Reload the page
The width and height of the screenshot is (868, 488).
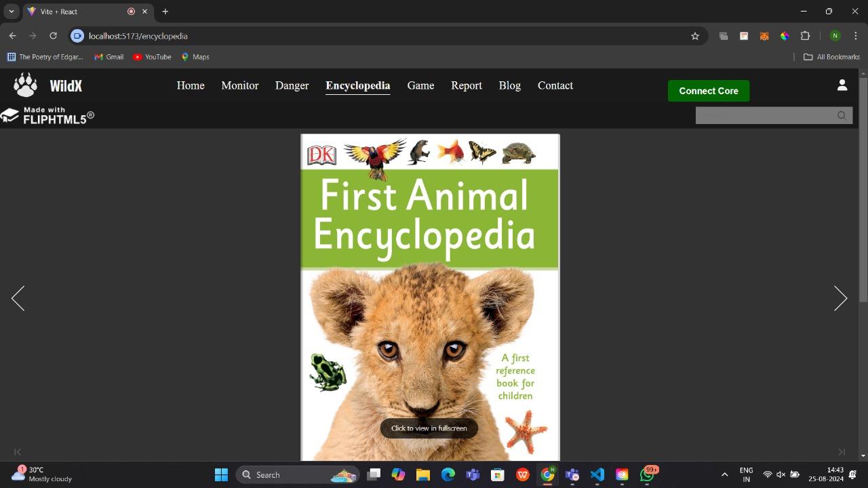[53, 36]
